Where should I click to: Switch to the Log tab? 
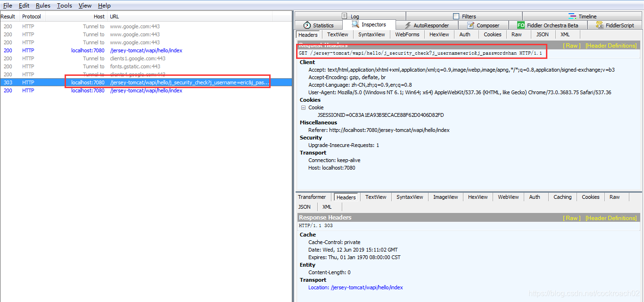coord(350,16)
